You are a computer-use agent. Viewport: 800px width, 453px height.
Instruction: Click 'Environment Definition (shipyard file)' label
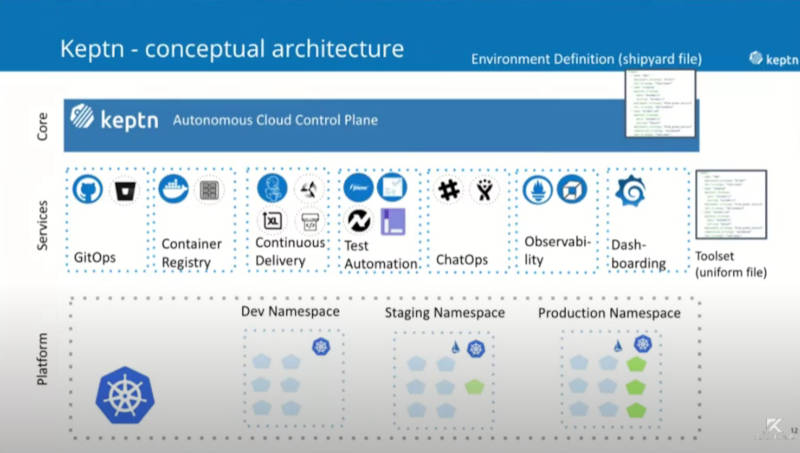click(x=586, y=59)
